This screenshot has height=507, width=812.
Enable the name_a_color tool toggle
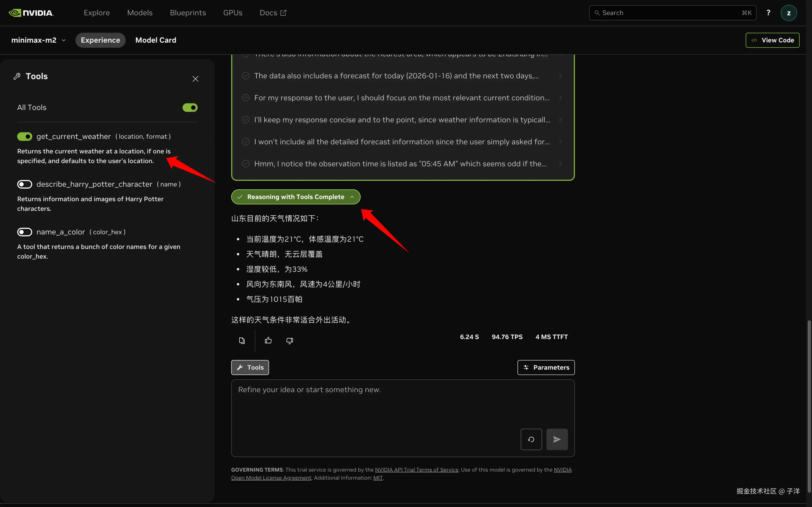click(24, 232)
